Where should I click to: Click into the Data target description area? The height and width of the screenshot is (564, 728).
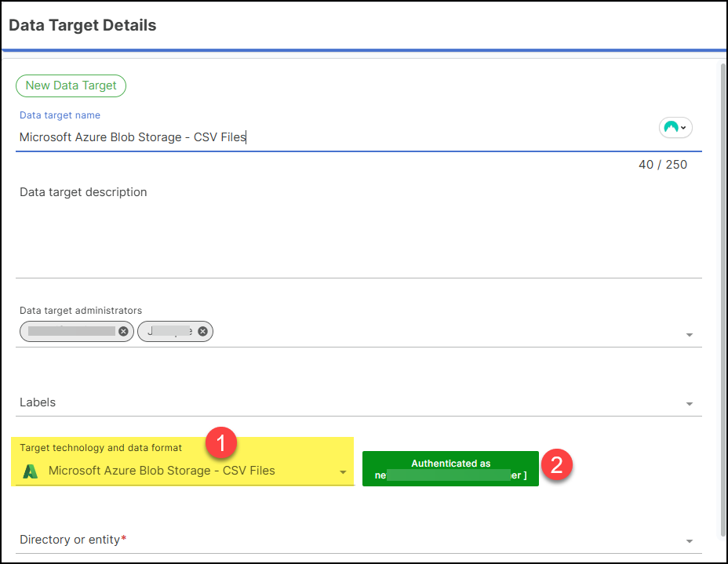(x=359, y=230)
